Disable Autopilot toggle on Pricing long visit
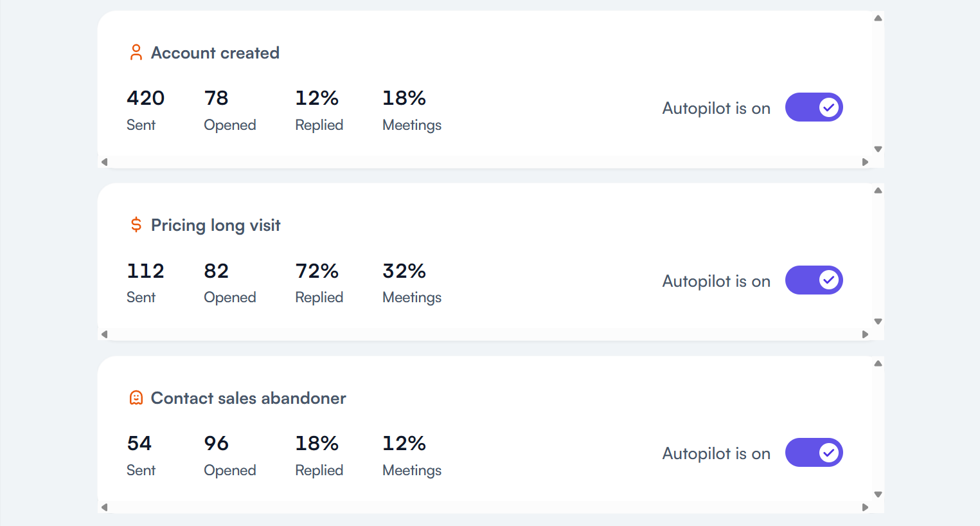Screen dimensions: 980x526 814,280
